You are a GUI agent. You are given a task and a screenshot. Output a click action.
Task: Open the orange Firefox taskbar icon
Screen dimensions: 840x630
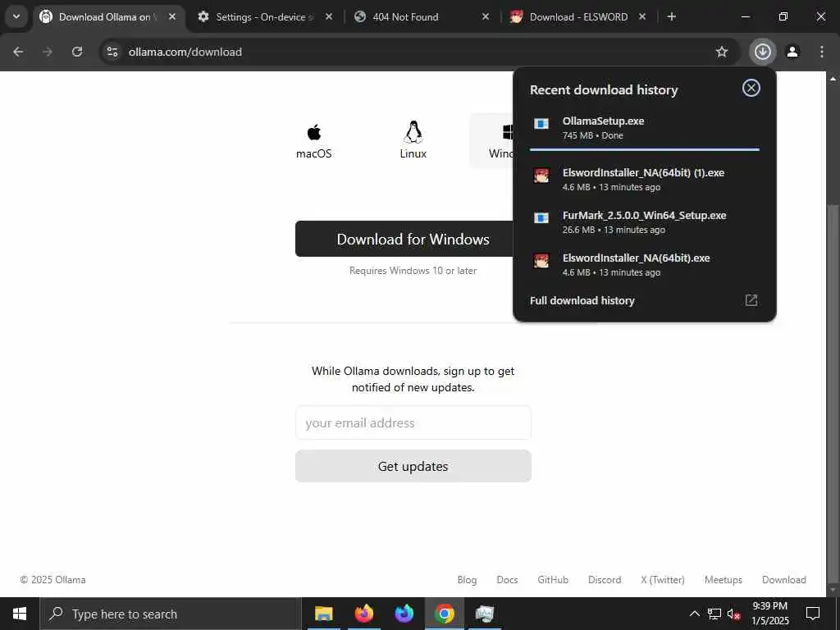point(363,614)
